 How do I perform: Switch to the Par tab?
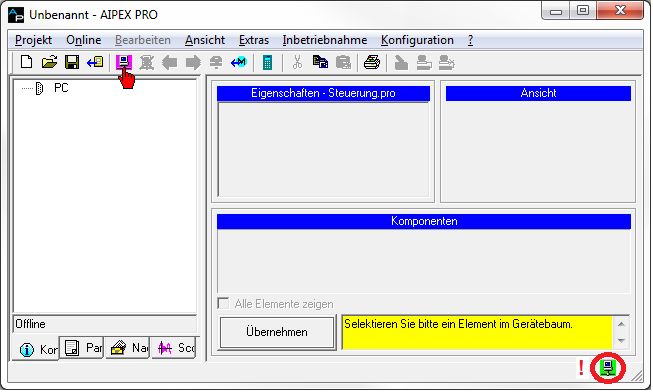(x=83, y=348)
